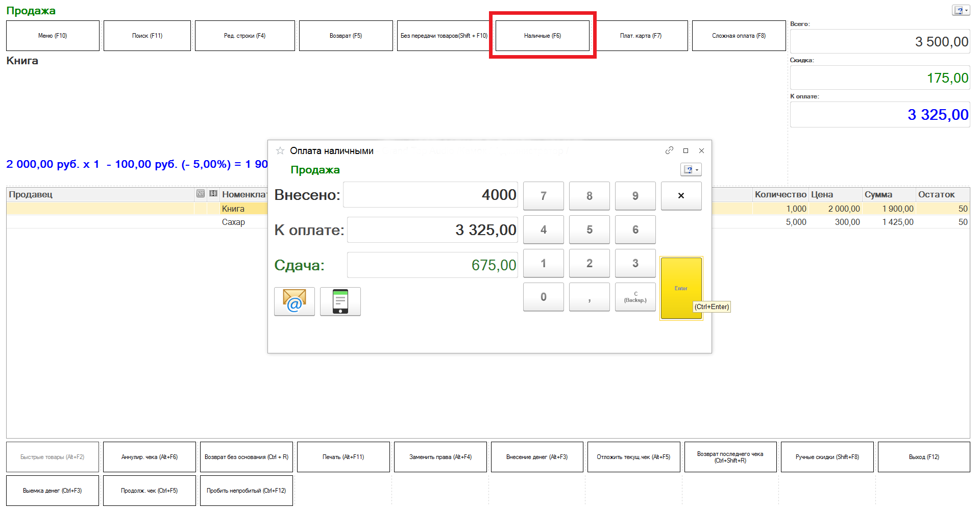Tap keypad digit 3
This screenshot has height=510, width=980.
(635, 263)
